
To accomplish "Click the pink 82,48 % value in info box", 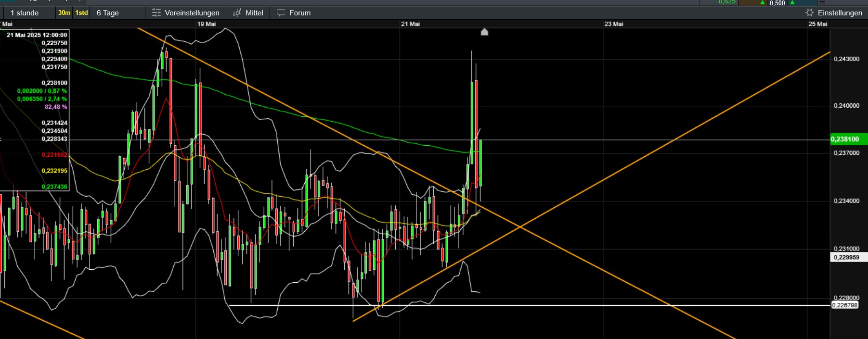I will pyautogui.click(x=56, y=107).
